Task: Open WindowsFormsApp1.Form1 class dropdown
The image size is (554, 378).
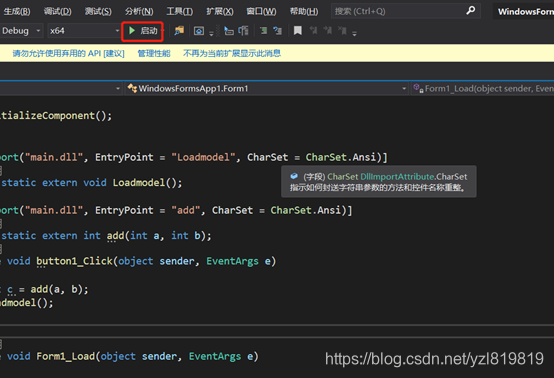Action: pyautogui.click(x=267, y=89)
